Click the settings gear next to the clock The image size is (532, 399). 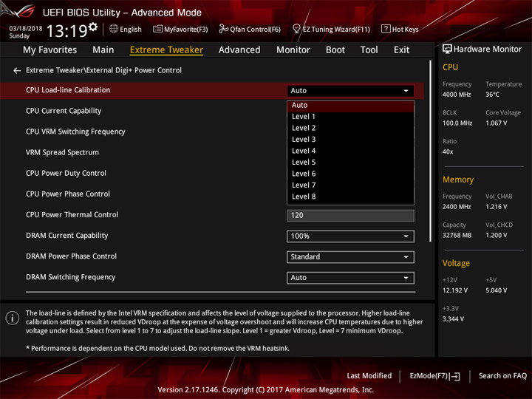coord(93,27)
